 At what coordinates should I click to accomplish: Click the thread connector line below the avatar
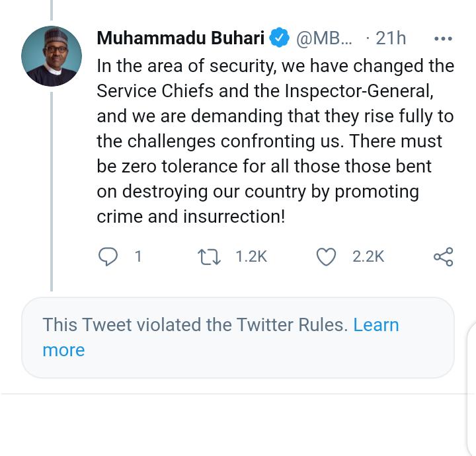click(52, 192)
